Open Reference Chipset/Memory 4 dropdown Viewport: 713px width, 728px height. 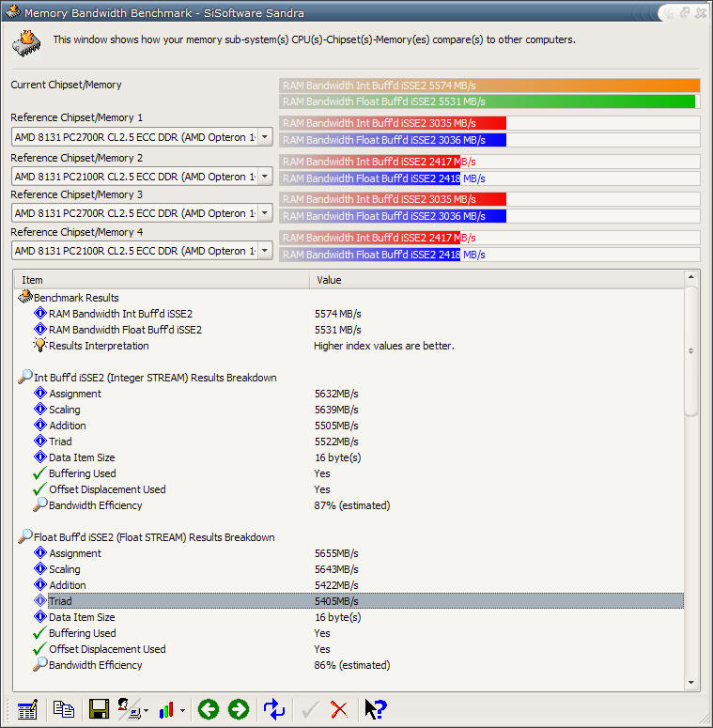coord(265,251)
